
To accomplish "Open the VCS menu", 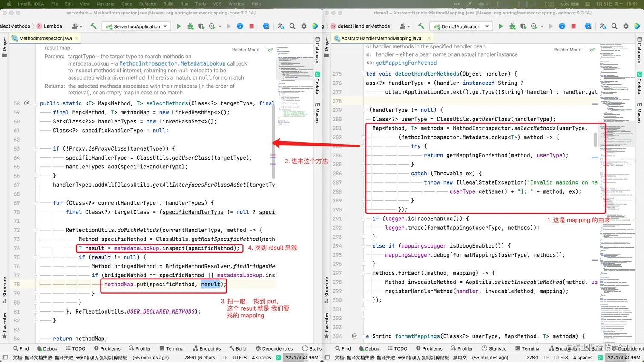I will click(217, 4).
